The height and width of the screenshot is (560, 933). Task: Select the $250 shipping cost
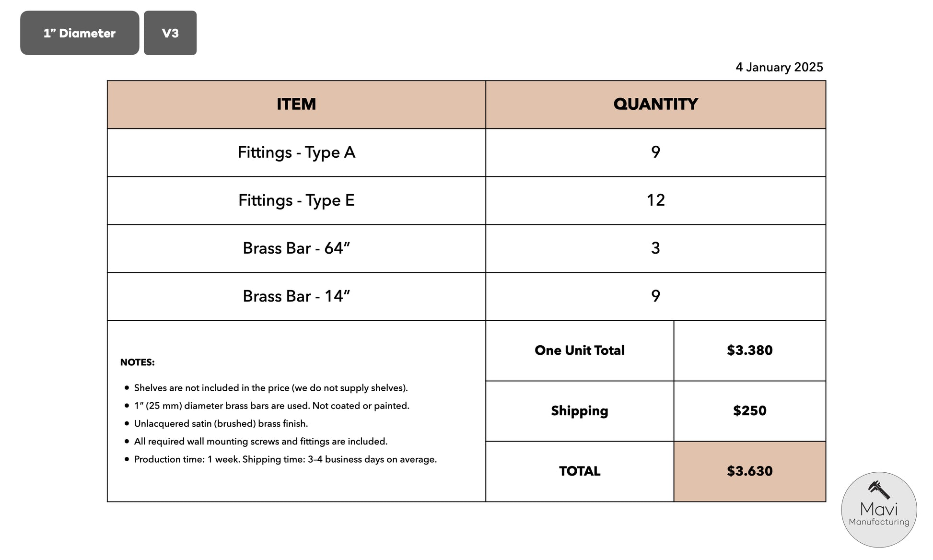coord(749,411)
